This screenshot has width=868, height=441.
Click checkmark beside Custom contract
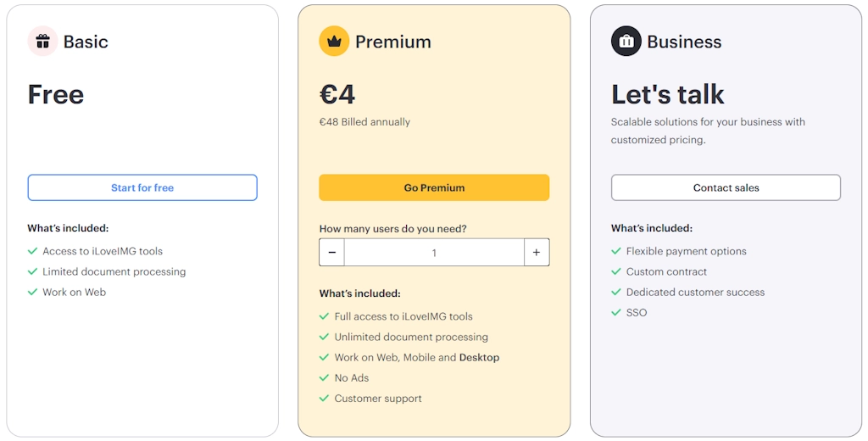pos(616,271)
